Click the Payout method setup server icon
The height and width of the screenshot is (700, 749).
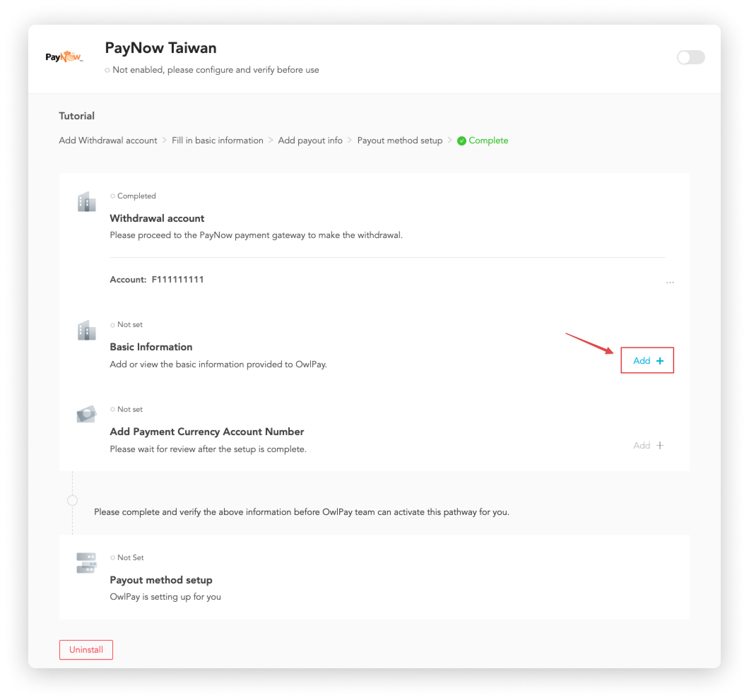(87, 563)
